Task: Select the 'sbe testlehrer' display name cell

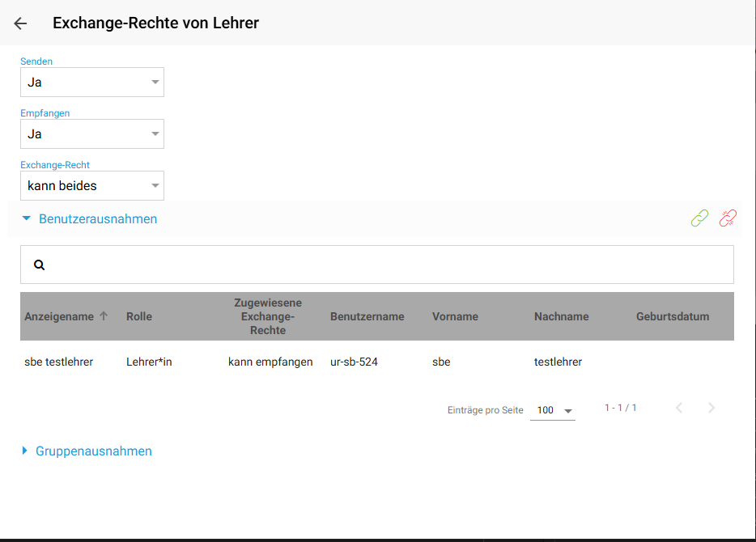Action: click(x=59, y=362)
